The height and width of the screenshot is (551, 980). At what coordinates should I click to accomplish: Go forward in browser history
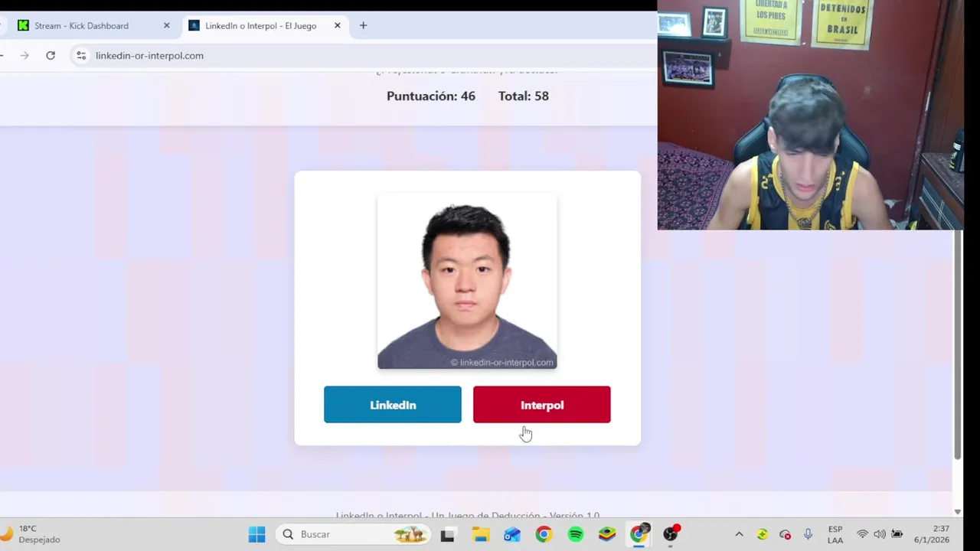tap(24, 55)
